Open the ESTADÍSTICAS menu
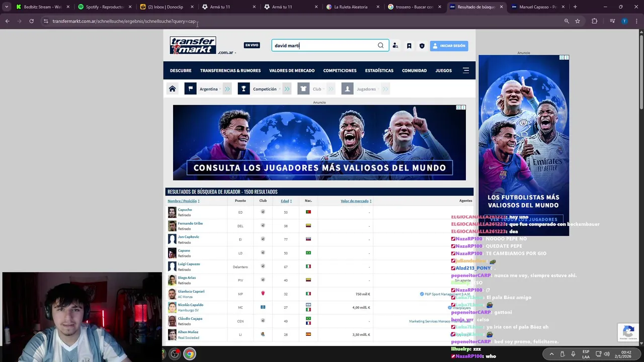 pyautogui.click(x=379, y=70)
